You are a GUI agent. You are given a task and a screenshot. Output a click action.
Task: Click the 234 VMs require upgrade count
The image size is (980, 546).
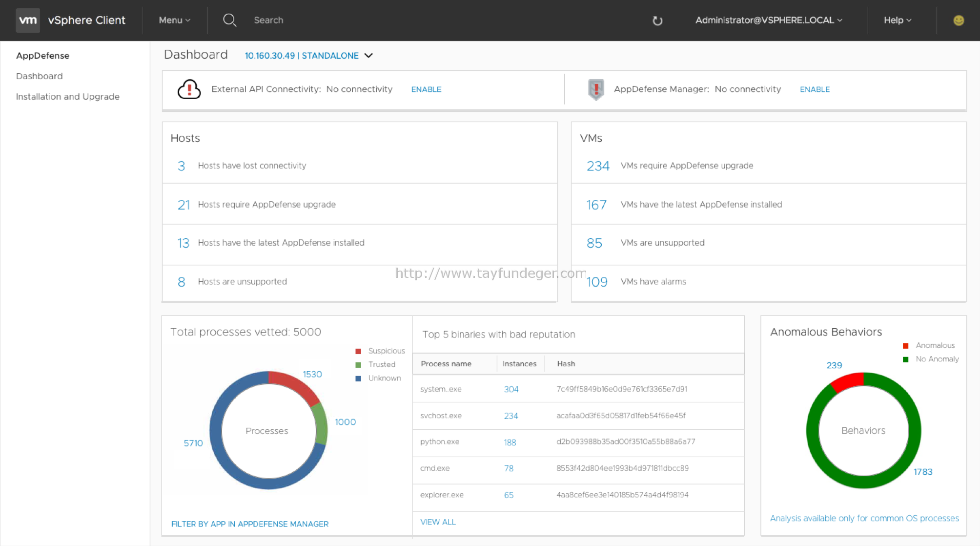click(598, 166)
